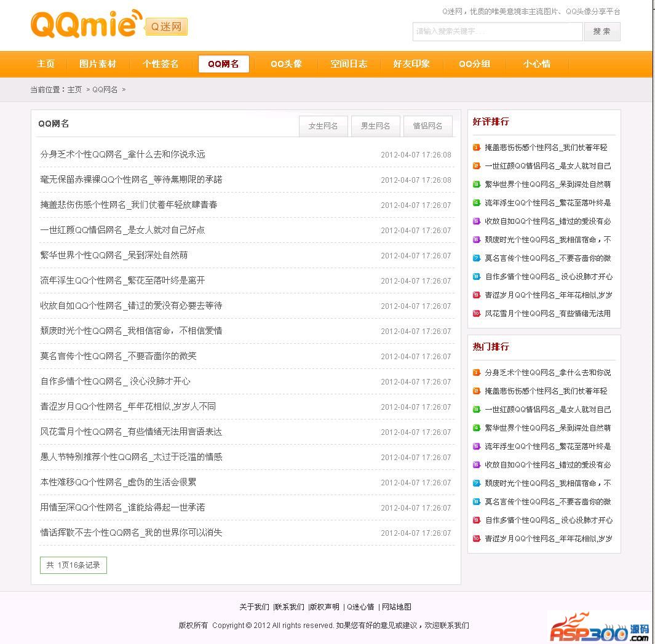The width and height of the screenshot is (655, 644).
Task: Open 好评排行 entry 风花雪月个性QQ网名
Action: pyautogui.click(x=547, y=314)
